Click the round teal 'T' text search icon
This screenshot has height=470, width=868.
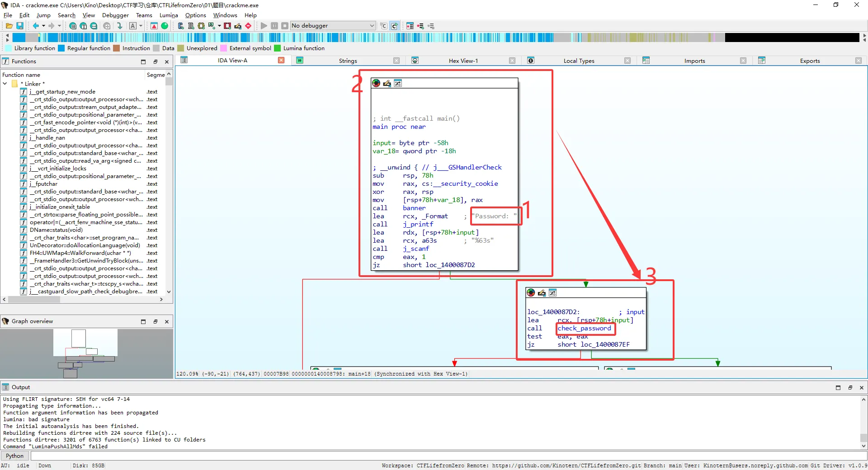83,26
